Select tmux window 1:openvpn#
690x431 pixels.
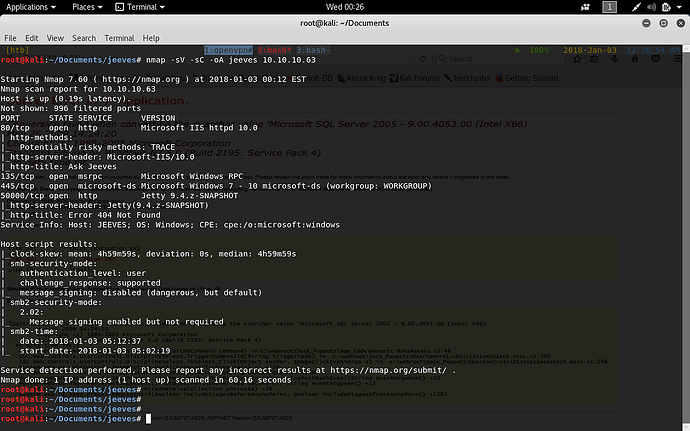pyautogui.click(x=228, y=50)
